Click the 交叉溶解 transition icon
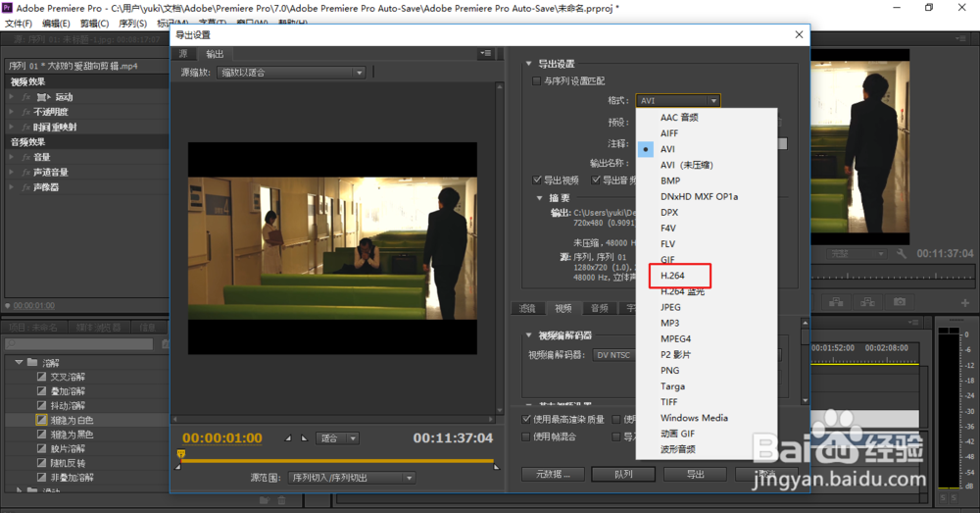 [41, 377]
